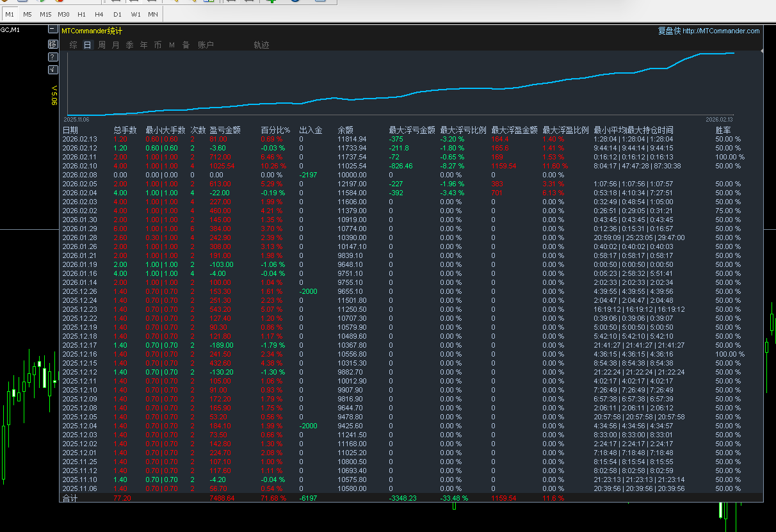Enable the D1 daily timeframe
Image resolution: width=776 pixels, height=532 pixels.
click(x=117, y=14)
